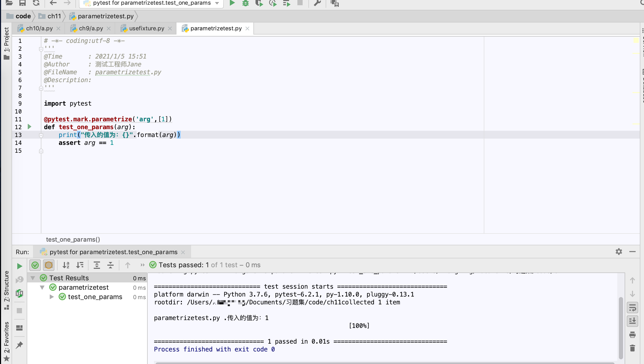644x364 pixels.
Task: Toggle Show Ignored tests filter
Action: click(49, 265)
